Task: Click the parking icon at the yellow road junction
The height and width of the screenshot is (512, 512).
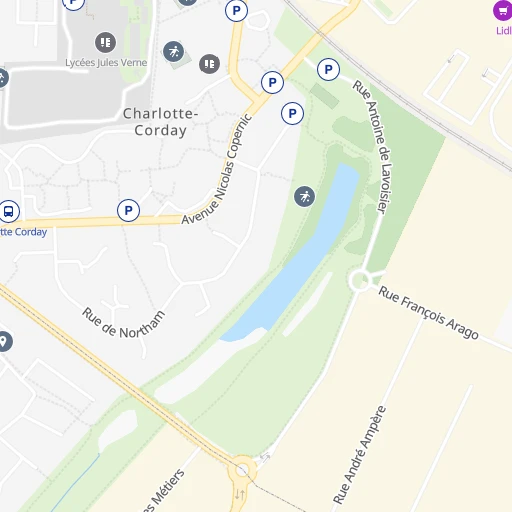Action: [x=272, y=82]
